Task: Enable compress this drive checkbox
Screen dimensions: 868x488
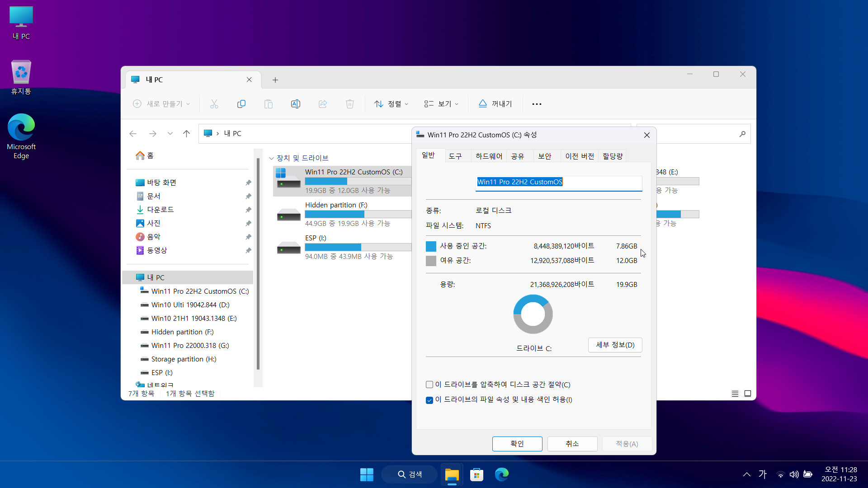Action: pyautogui.click(x=429, y=385)
